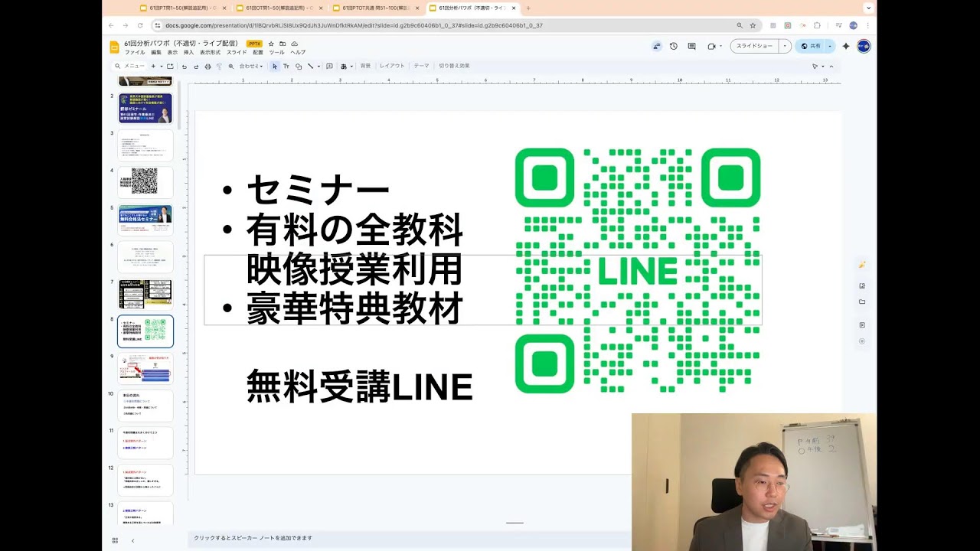Click the zoom magnifier tool
The image size is (980, 551).
point(230,67)
